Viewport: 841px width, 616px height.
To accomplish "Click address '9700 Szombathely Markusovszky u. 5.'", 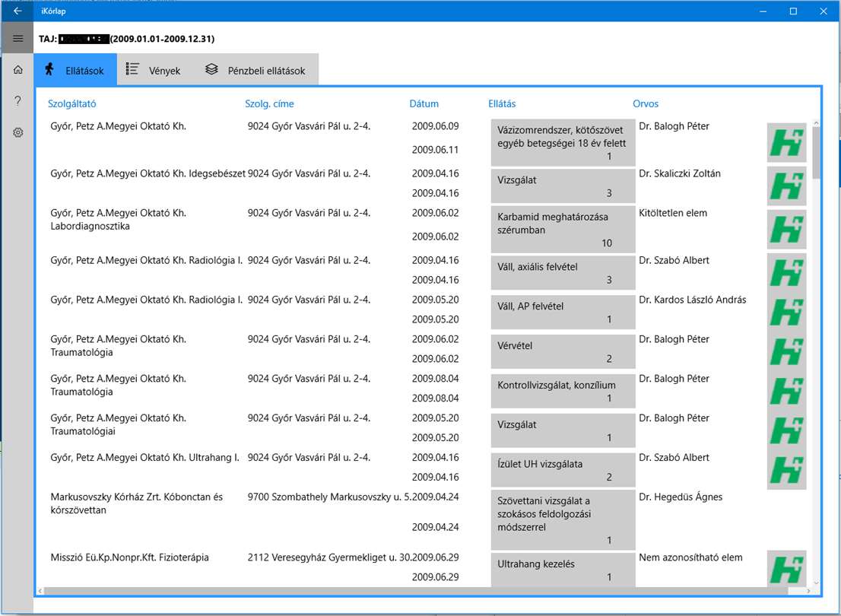I will [329, 497].
